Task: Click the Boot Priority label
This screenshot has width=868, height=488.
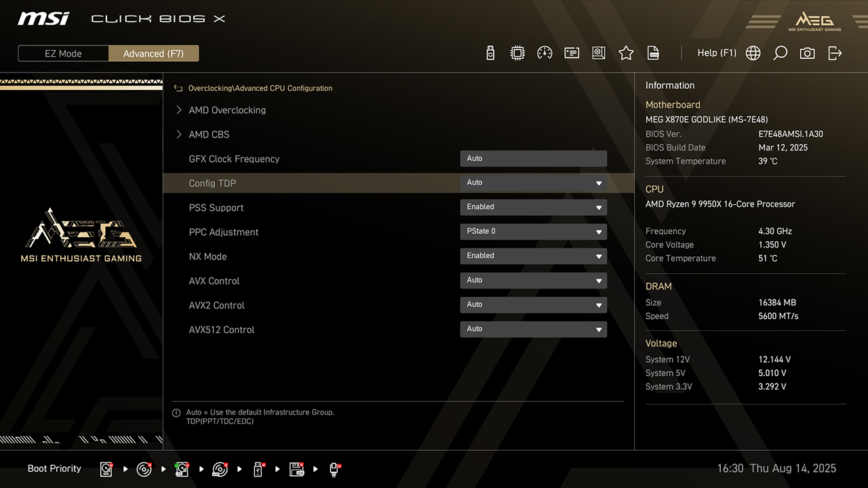Action: [x=54, y=468]
